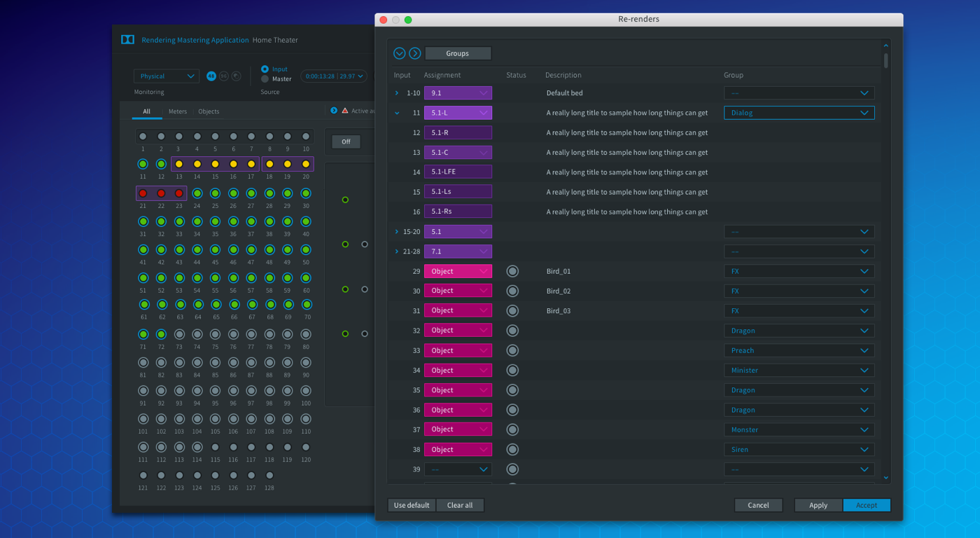
Task: Open the 9.1 assignment dropdown
Action: (458, 93)
